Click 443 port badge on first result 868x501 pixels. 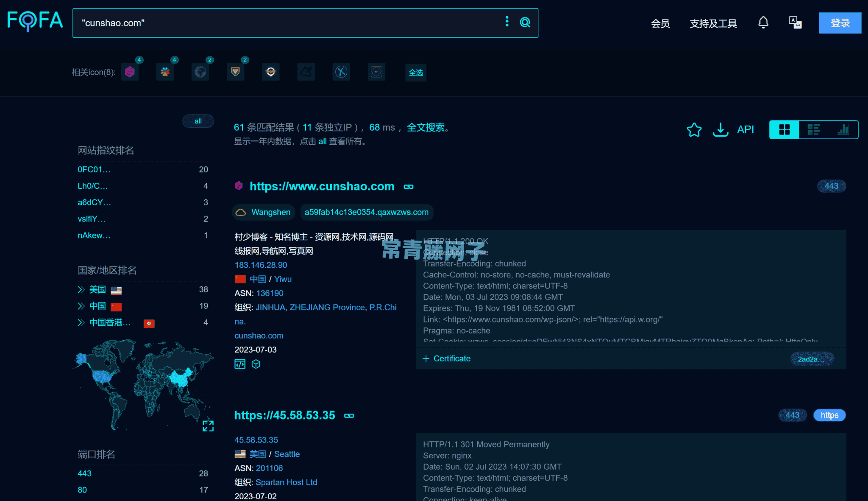click(x=831, y=186)
